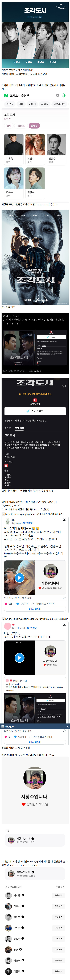Screen dimensions: 70x980
Task: Toggle the 관심 콘텐츠 checkmark button
Action: click(35, 411)
